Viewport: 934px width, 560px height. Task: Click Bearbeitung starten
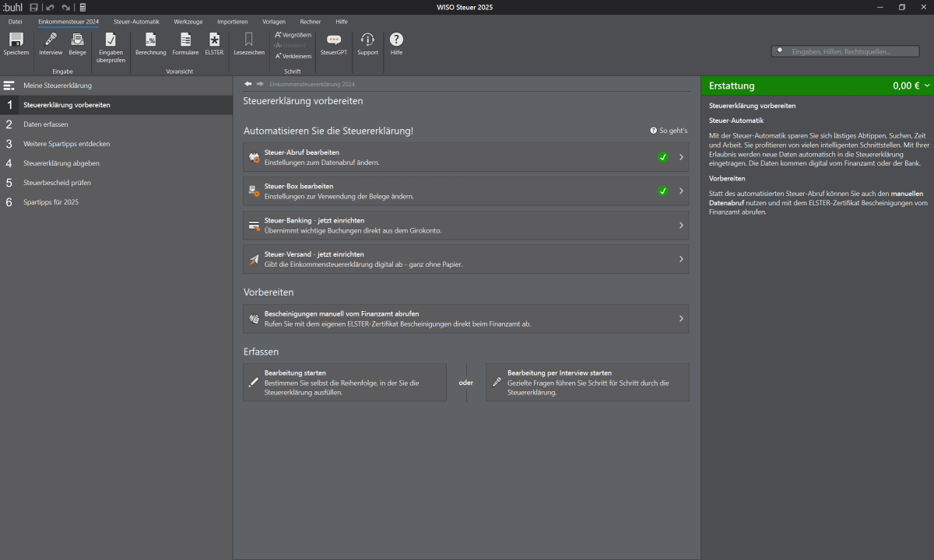345,383
